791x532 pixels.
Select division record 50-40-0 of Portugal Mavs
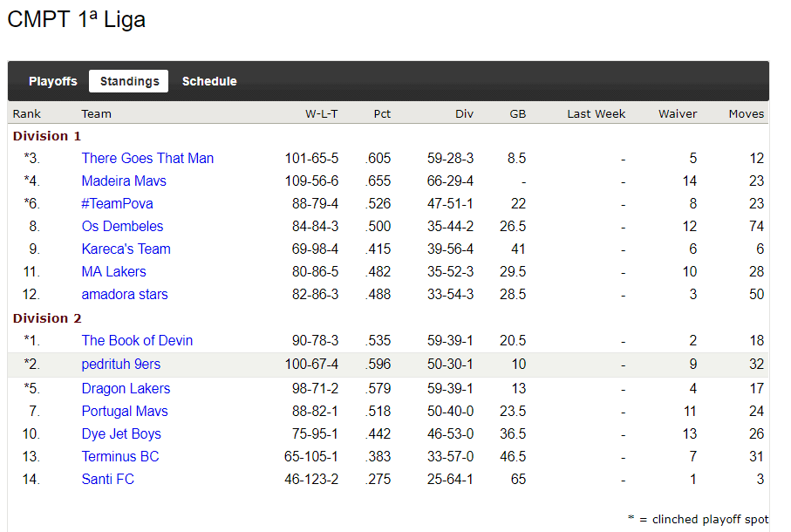tap(450, 412)
